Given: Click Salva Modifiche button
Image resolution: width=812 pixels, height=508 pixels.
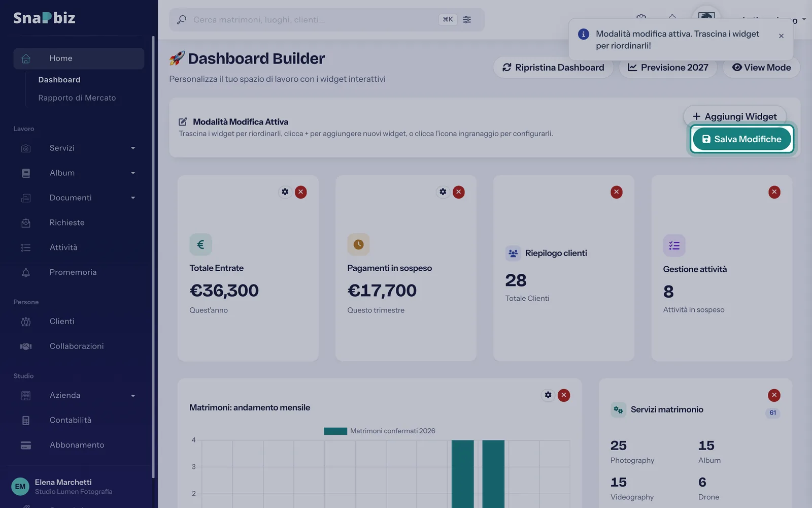Looking at the screenshot, I should (741, 139).
